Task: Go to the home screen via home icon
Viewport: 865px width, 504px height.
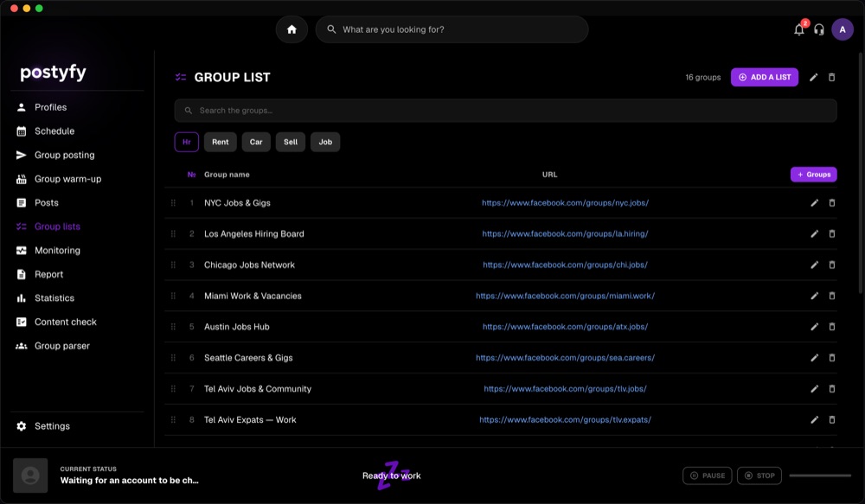Action: click(x=292, y=29)
